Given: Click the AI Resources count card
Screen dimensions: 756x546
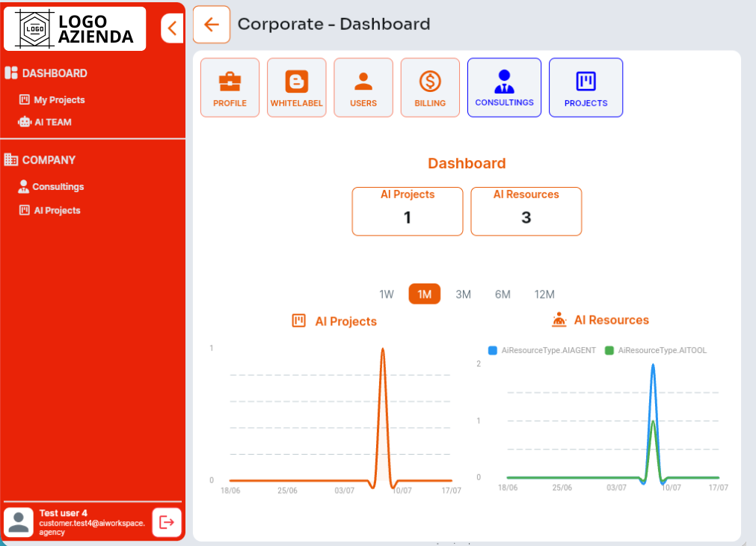Looking at the screenshot, I should click(526, 211).
